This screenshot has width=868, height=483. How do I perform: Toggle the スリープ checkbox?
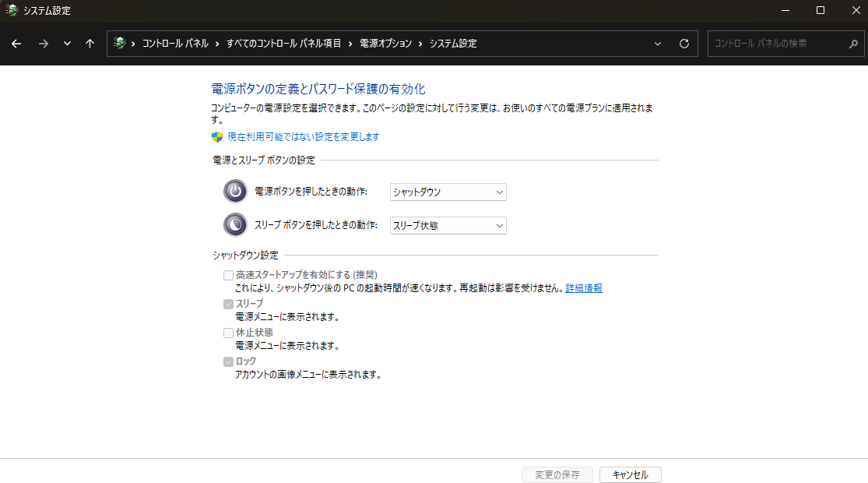(x=228, y=304)
